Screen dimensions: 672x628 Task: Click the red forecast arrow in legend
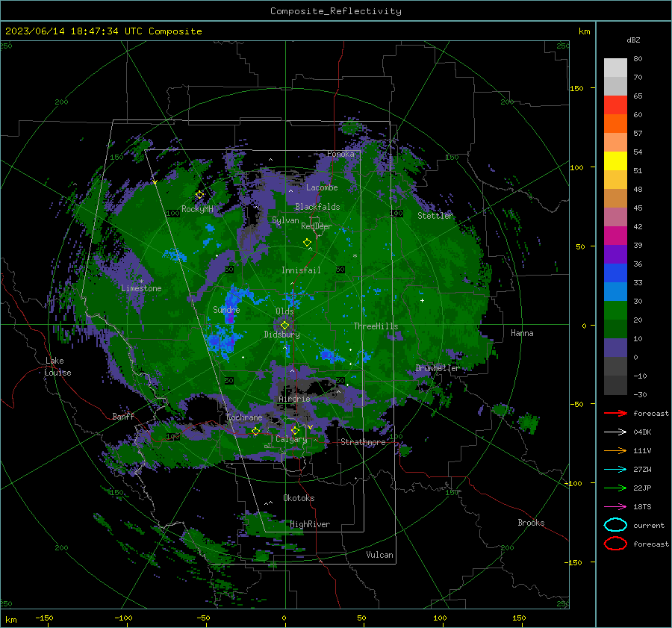pyautogui.click(x=615, y=413)
